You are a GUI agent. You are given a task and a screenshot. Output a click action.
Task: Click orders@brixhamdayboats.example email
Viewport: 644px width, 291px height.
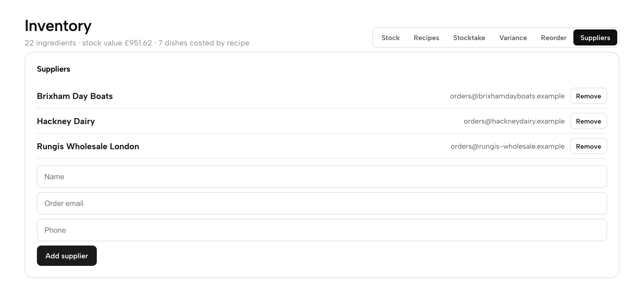(507, 96)
